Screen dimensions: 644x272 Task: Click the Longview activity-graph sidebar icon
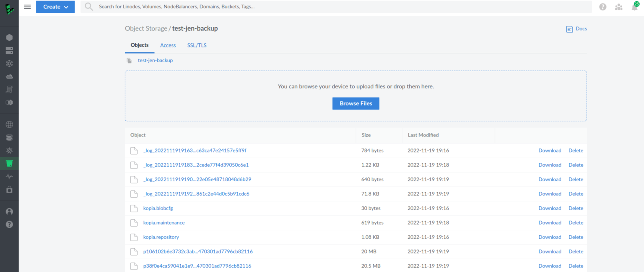click(x=9, y=176)
